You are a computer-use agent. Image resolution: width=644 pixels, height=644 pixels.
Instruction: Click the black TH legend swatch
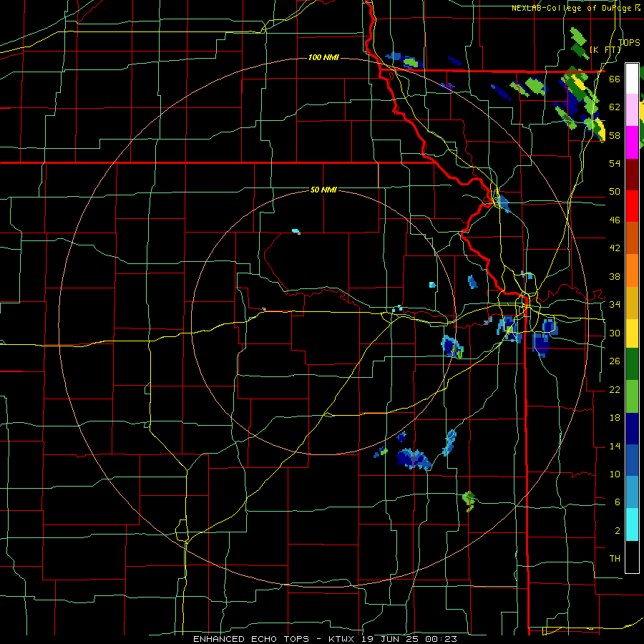[632, 557]
